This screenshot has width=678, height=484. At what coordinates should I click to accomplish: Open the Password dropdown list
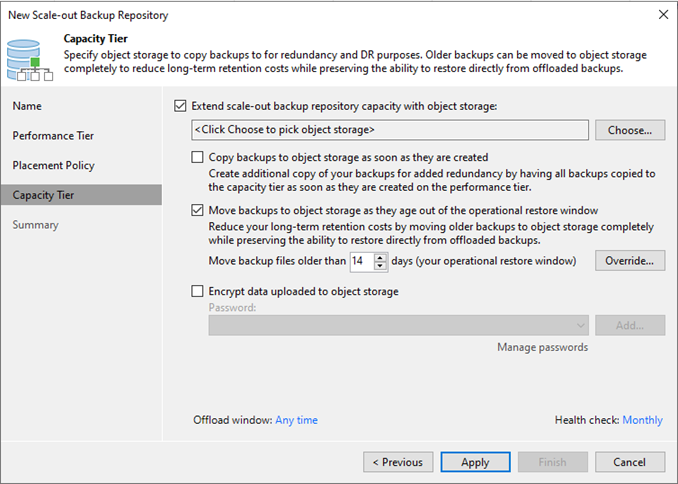(x=398, y=325)
